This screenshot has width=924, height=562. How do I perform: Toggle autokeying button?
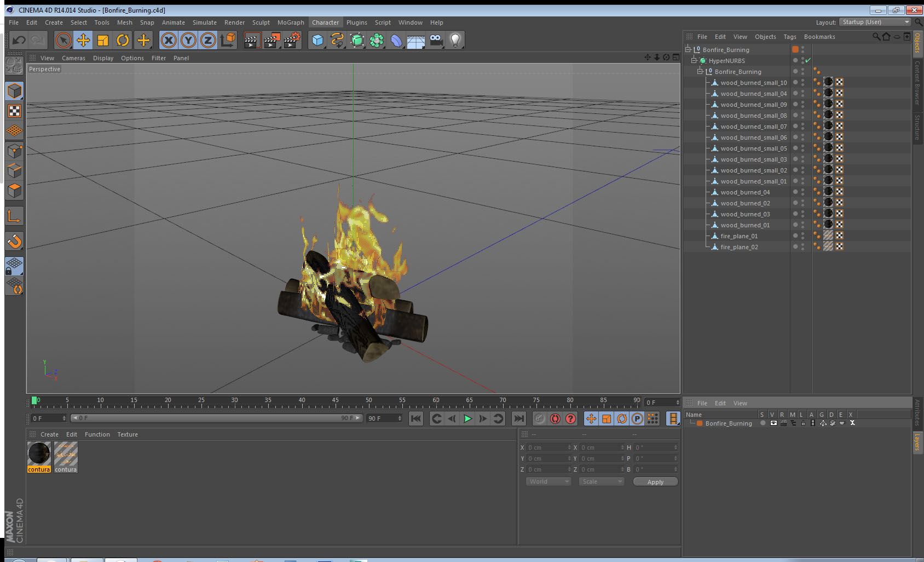[x=555, y=418]
